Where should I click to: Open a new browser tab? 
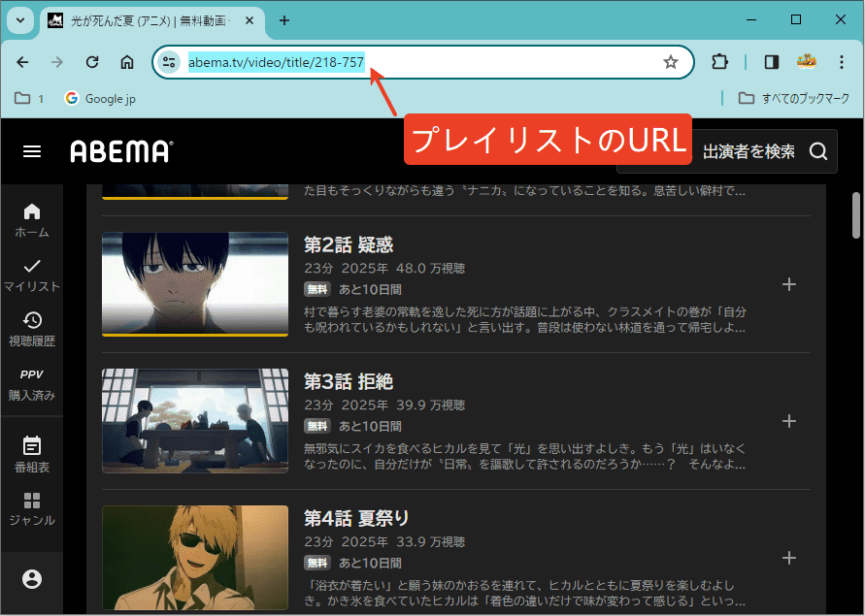coord(284,20)
